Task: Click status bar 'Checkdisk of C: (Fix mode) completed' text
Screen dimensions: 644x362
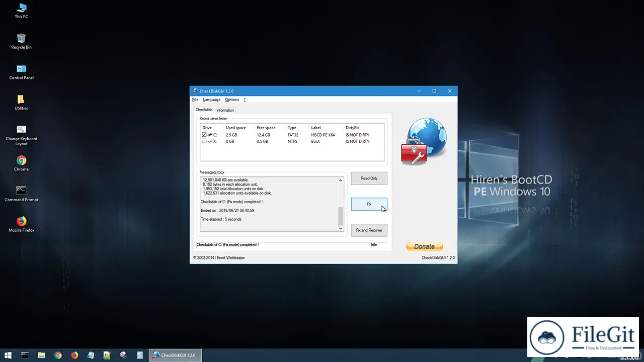Action: [x=227, y=245]
